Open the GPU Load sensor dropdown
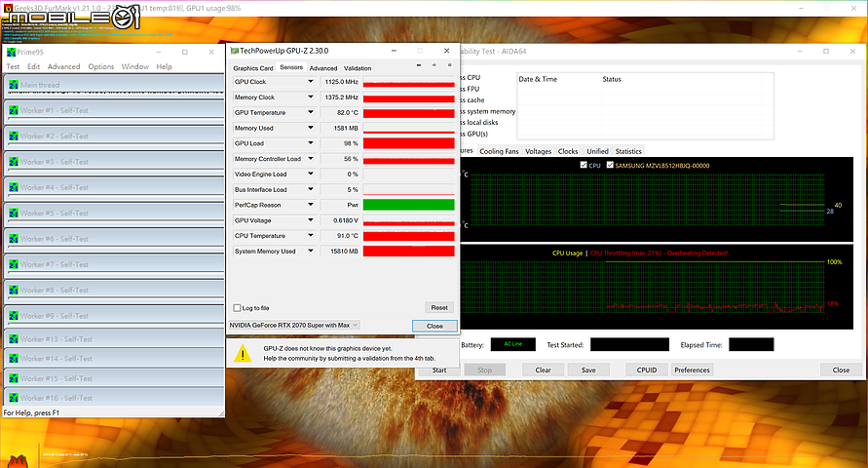This screenshot has height=468, width=868. tap(311, 143)
